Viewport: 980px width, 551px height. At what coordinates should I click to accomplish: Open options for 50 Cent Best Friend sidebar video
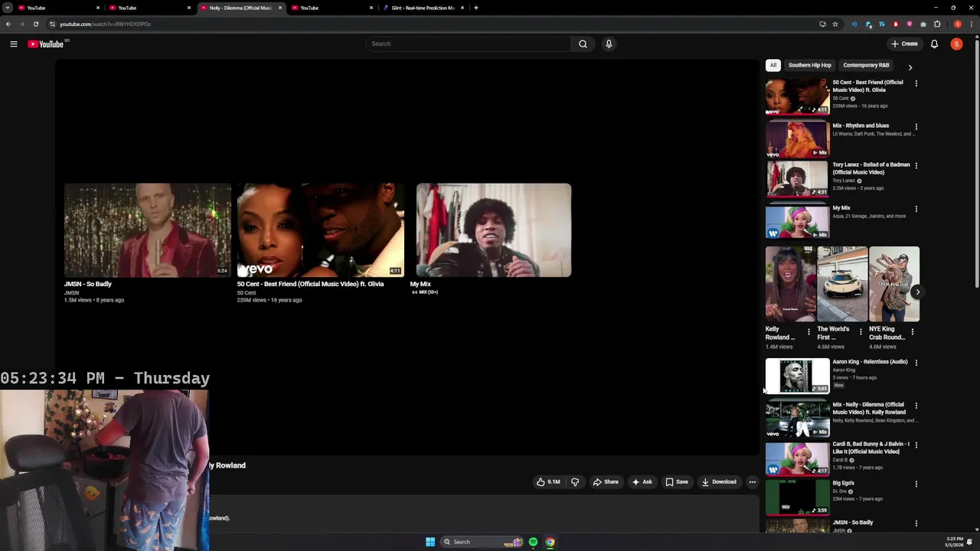point(916,83)
